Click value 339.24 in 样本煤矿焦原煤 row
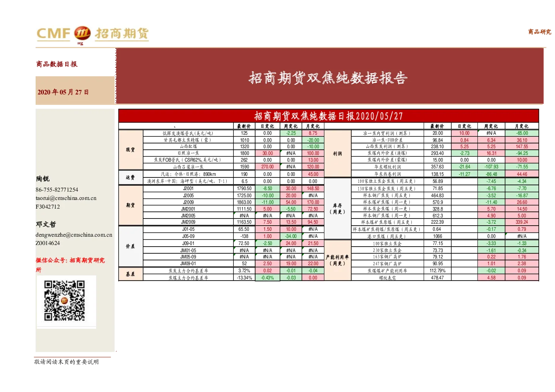 [x=522, y=222]
